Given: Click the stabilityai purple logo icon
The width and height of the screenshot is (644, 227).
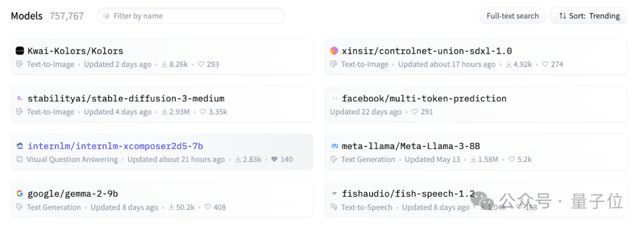Looking at the screenshot, I should (20, 98).
